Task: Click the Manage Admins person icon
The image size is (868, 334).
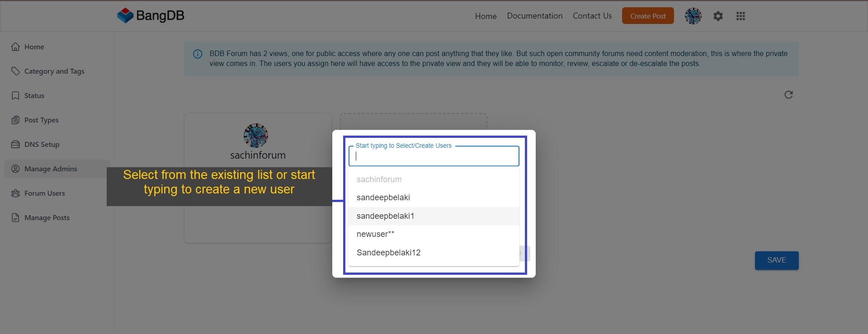Action: [x=15, y=169]
